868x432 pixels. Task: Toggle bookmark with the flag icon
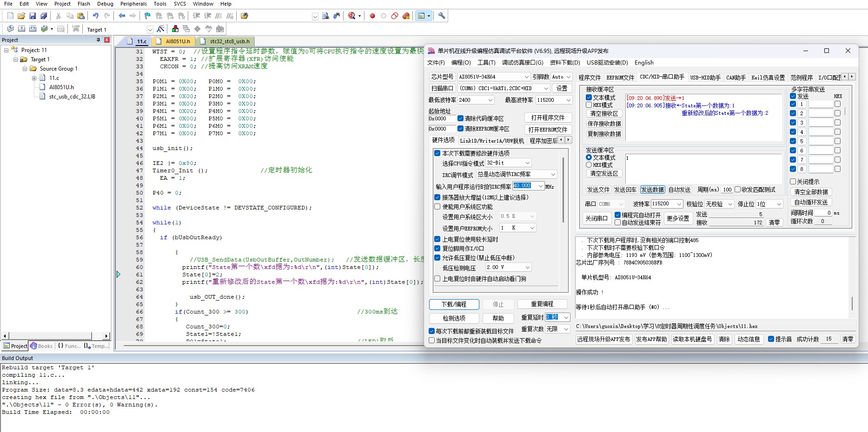(148, 16)
